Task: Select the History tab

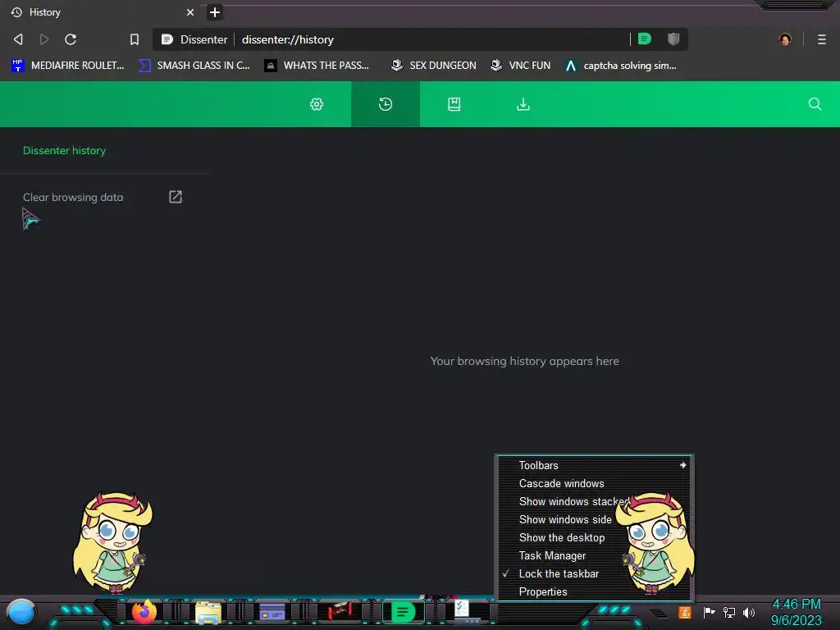Action: tap(102, 11)
